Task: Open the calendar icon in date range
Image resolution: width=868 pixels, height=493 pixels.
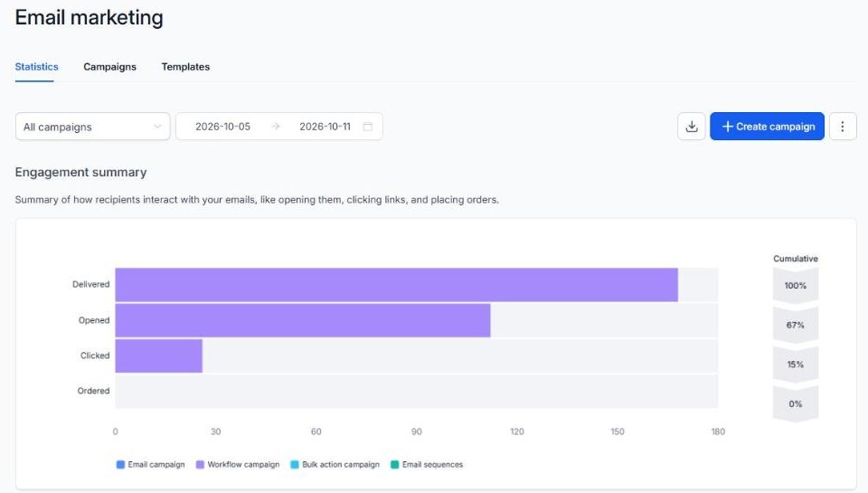Action: pos(368,127)
